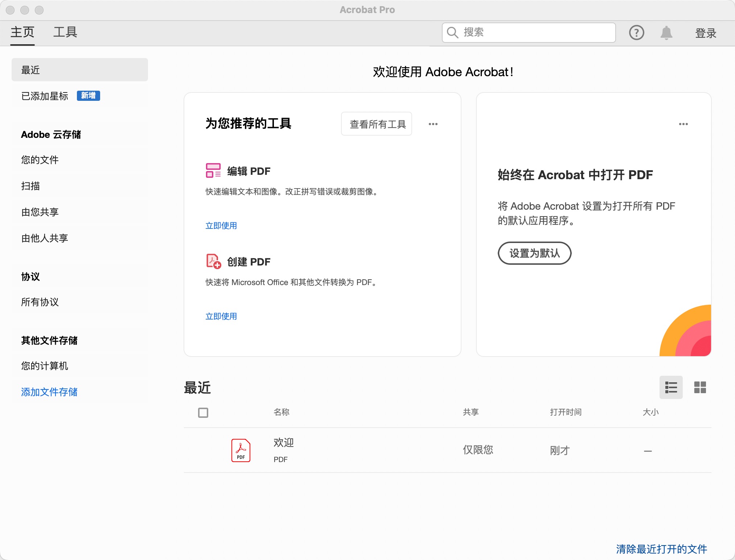Click the search magnifier icon
The width and height of the screenshot is (735, 560).
pos(452,33)
